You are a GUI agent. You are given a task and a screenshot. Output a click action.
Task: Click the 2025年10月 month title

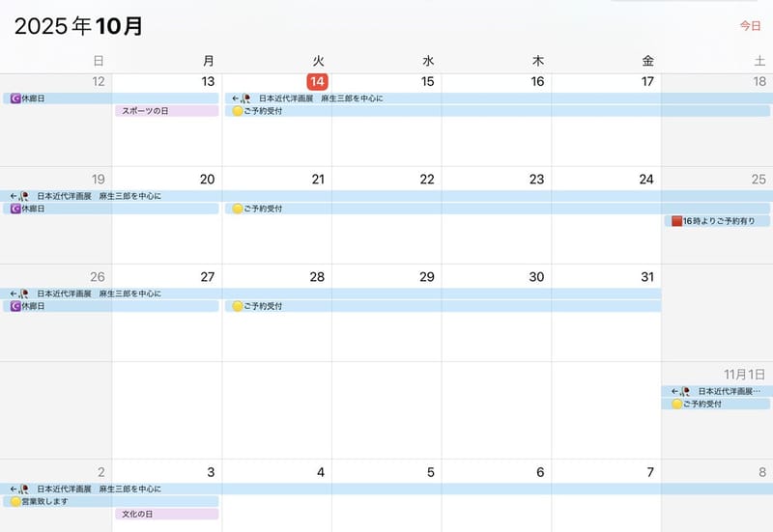pyautogui.click(x=79, y=26)
